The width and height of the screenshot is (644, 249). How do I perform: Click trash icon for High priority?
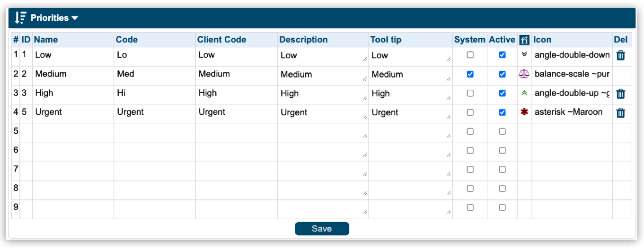(x=620, y=94)
